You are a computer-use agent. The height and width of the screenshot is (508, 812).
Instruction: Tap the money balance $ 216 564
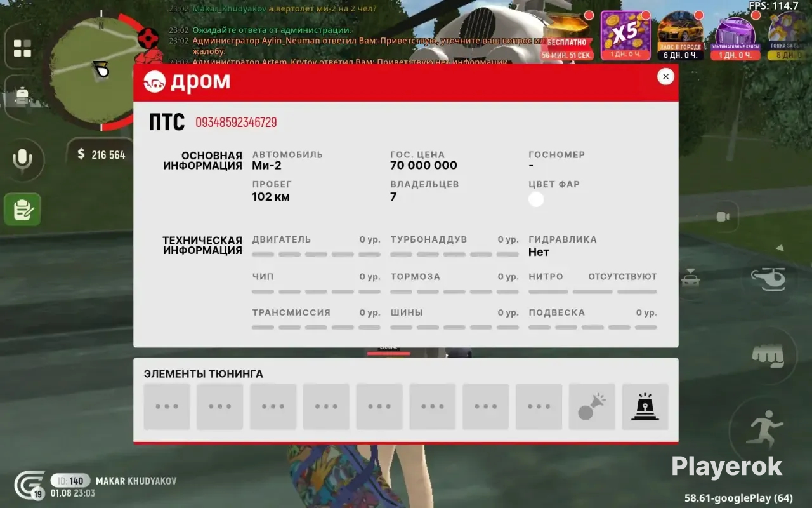pyautogui.click(x=101, y=154)
